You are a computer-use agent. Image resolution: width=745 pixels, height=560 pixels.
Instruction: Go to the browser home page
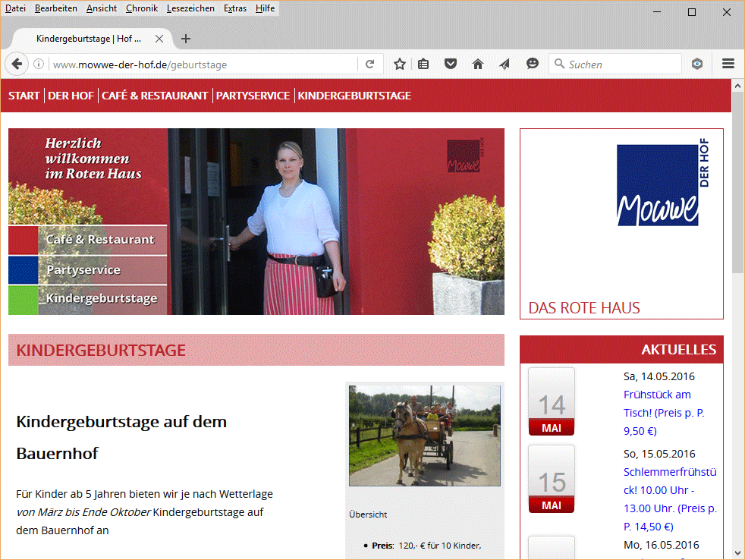[x=477, y=64]
